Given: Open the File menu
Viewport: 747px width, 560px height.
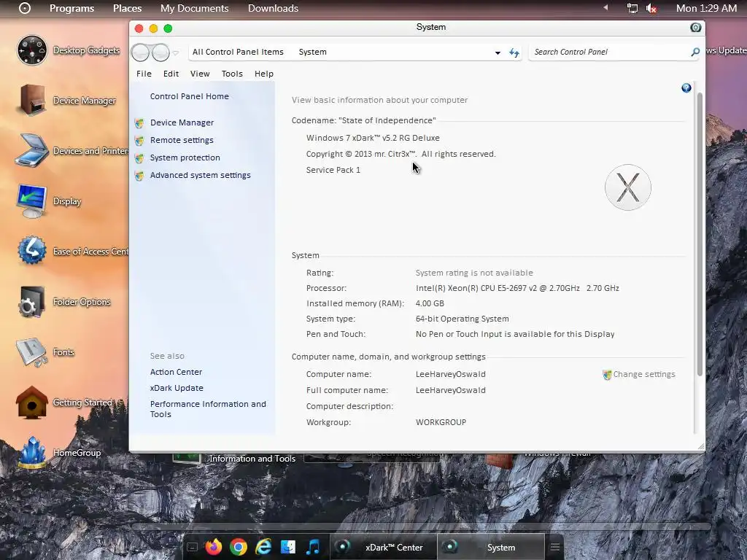Looking at the screenshot, I should (x=144, y=74).
